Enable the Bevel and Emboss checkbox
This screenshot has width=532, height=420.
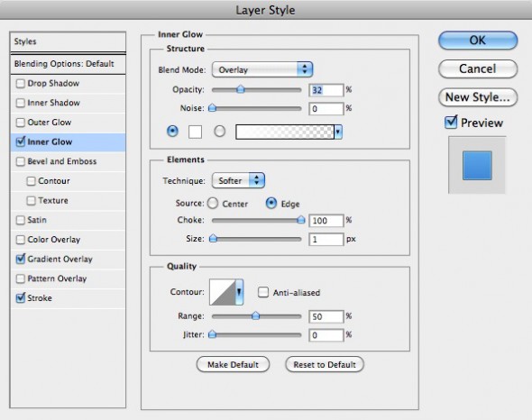[21, 161]
